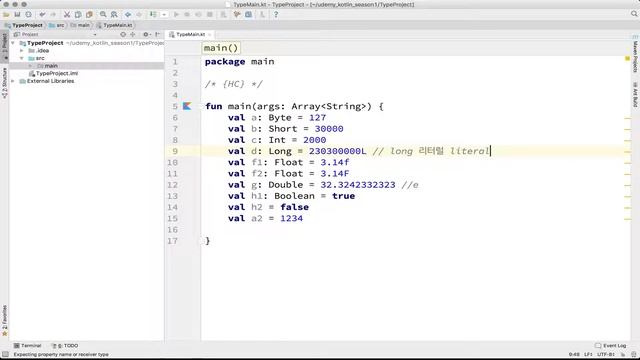Click the Paste toolbar icon
640x360 pixels.
coord(89,15)
